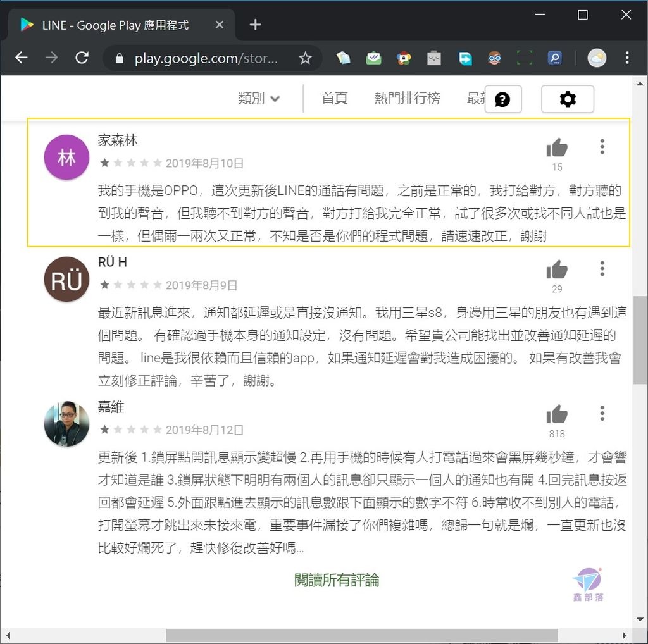Click the horizontal scrollbar left arrow
The height and width of the screenshot is (644, 648).
click(x=8, y=635)
